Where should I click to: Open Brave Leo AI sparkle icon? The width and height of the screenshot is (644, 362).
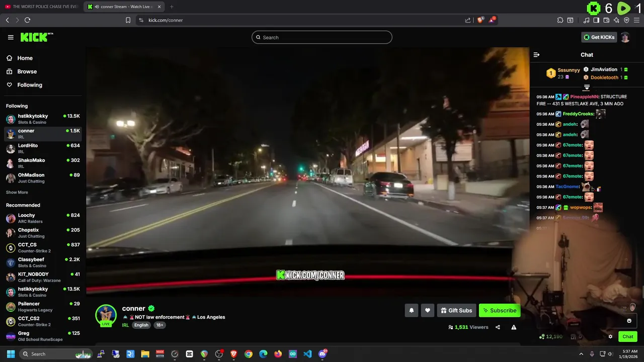[616, 20]
